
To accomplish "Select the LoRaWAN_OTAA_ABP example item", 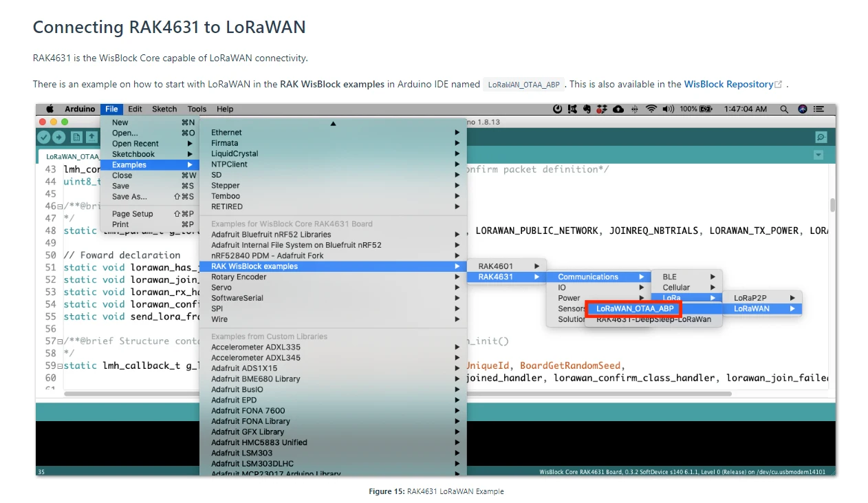I will coord(634,309).
